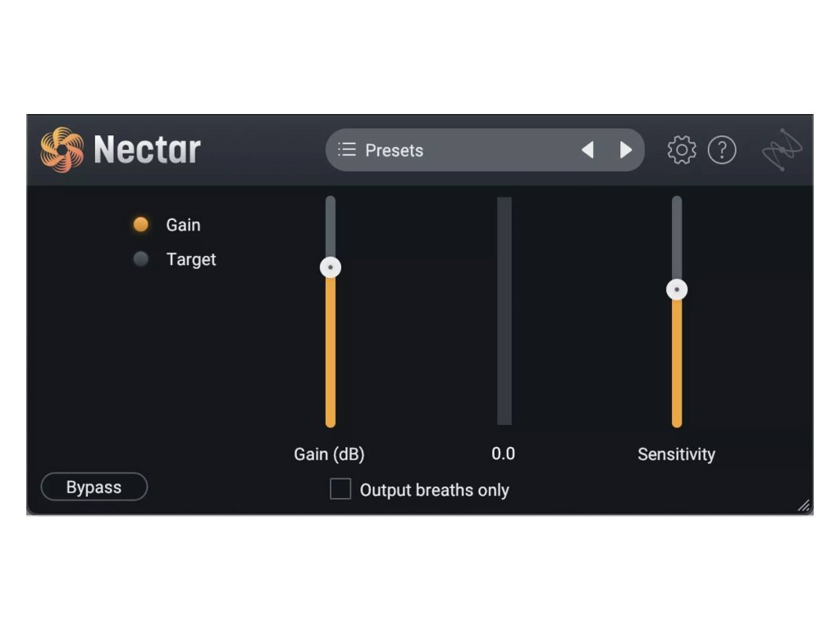Enable Output breaths only checkbox
Viewport: 840px width, 630px height.
[340, 489]
